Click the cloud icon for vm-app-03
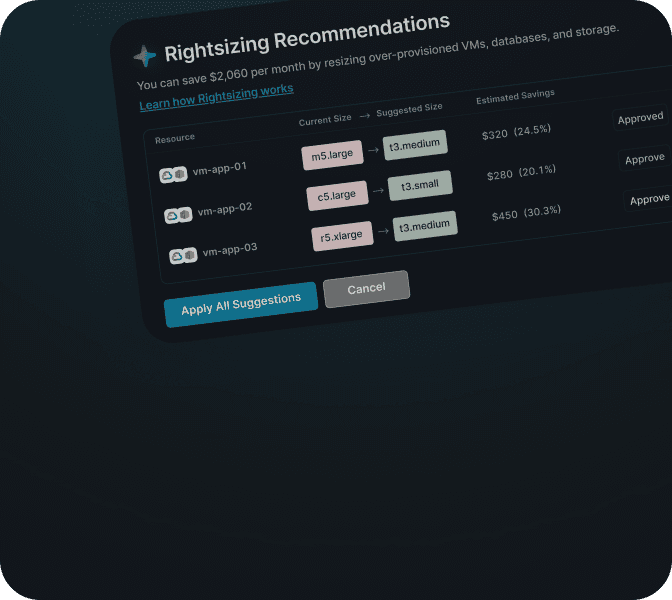 [x=177, y=256]
